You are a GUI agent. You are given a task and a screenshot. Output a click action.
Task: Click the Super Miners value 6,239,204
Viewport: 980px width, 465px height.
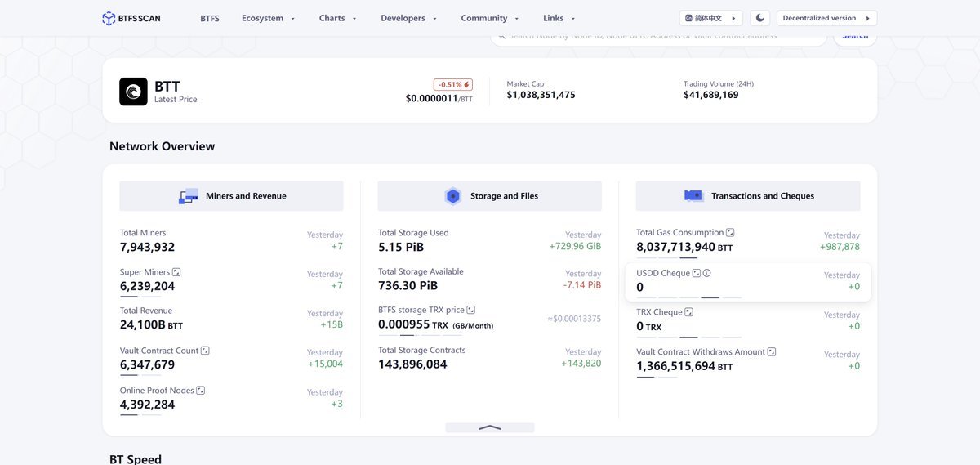(147, 286)
